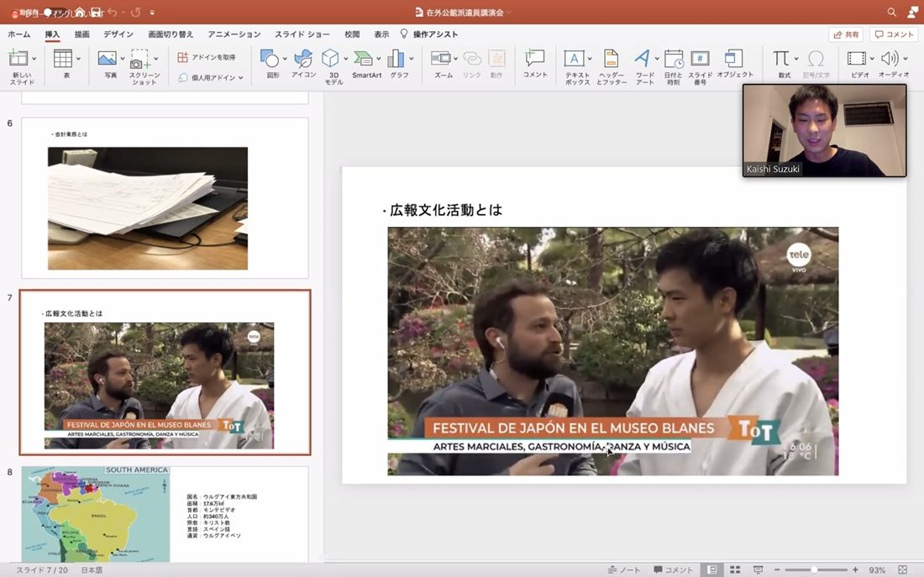The width and height of the screenshot is (924, 577).
Task: Open Header and Footer (ヘッダーとフッター)
Action: [611, 58]
